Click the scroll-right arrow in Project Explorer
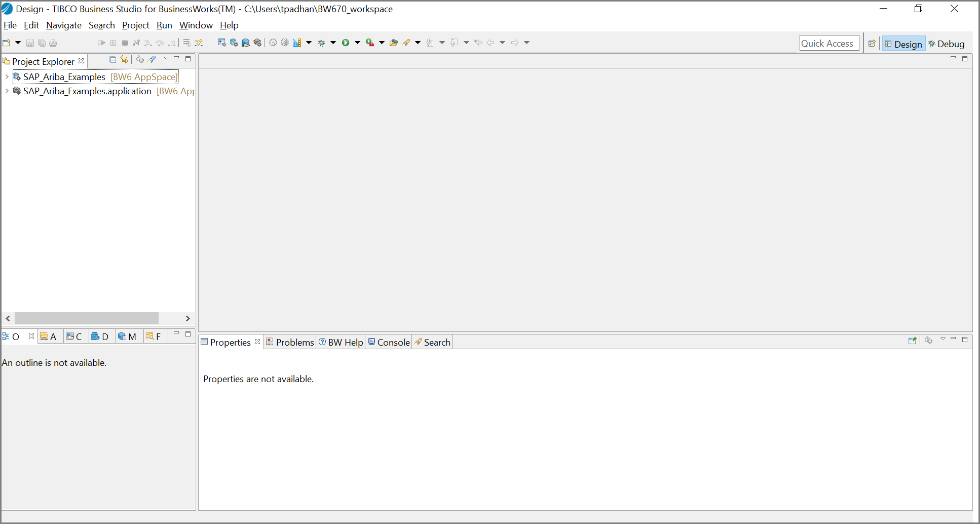 point(187,318)
